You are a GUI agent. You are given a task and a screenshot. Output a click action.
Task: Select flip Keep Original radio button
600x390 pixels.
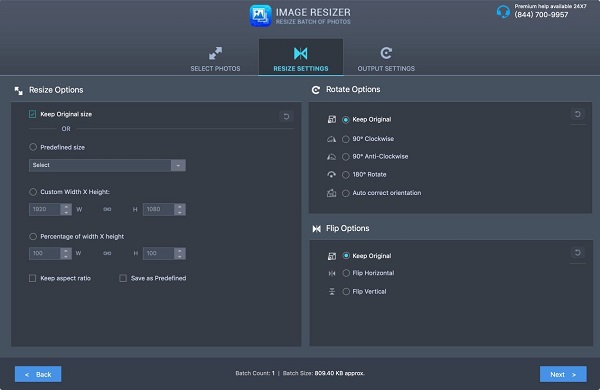coord(346,256)
